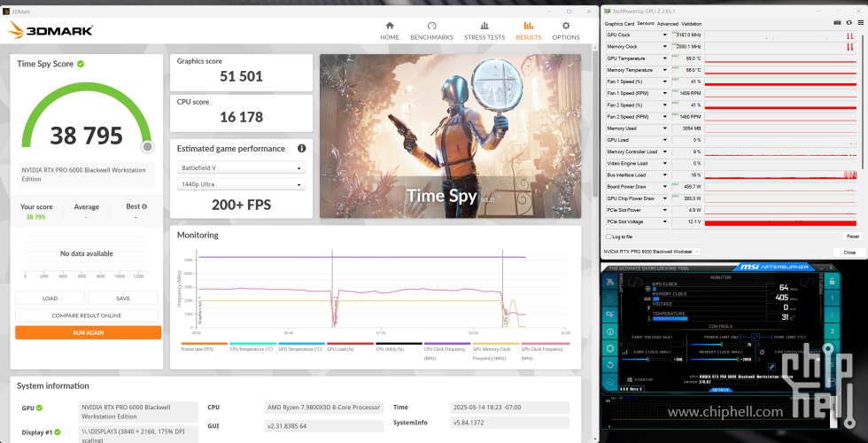Enable the Log to file checkbox
868x443 pixels.
point(609,237)
